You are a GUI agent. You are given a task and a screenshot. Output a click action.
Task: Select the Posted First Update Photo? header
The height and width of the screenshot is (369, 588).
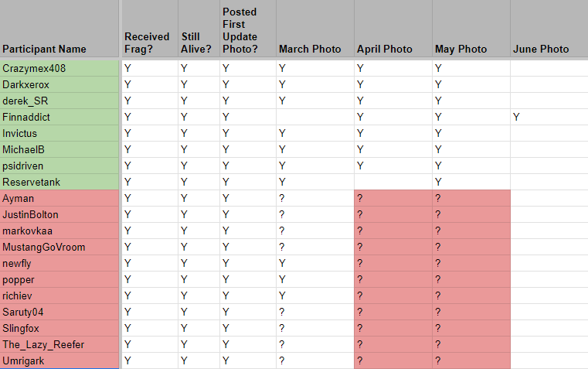click(x=247, y=31)
